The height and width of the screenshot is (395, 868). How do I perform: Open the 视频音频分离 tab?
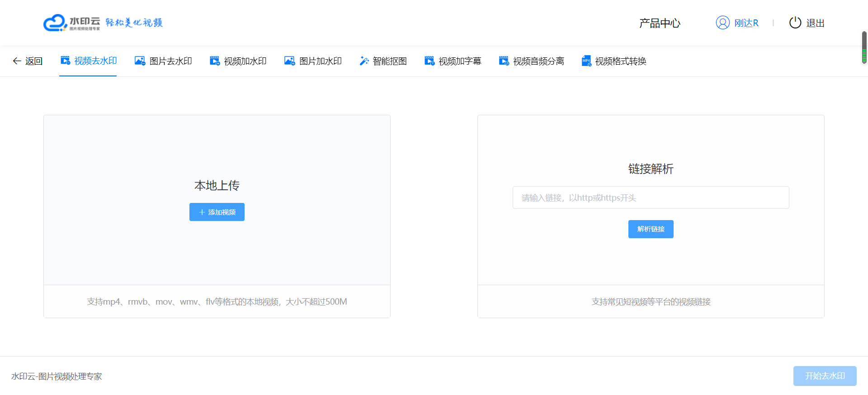[532, 61]
